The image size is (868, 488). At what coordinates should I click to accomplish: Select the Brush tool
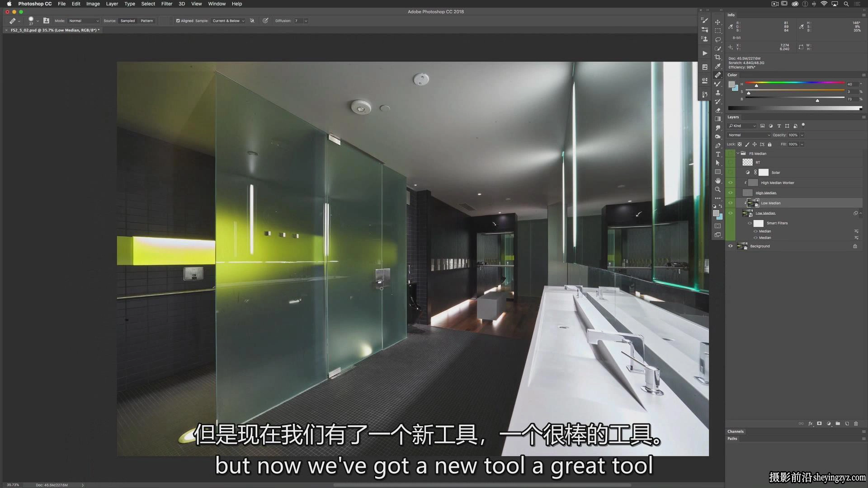coord(717,84)
